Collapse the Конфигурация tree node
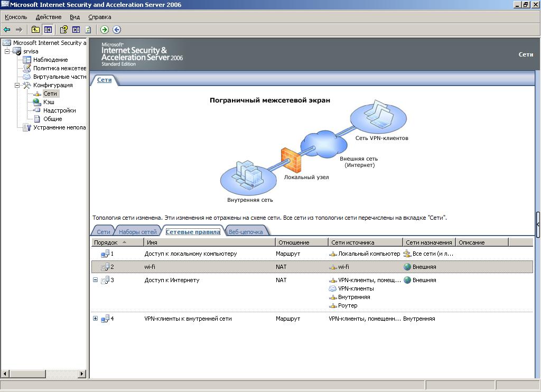 (17, 85)
